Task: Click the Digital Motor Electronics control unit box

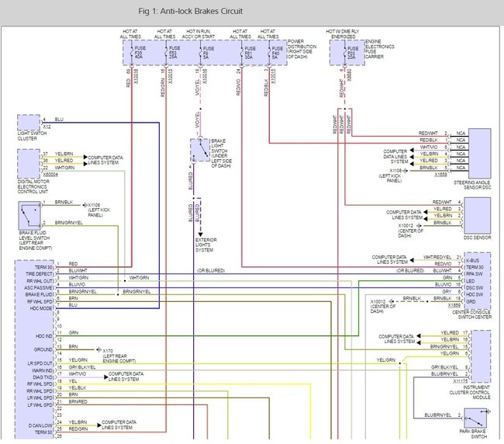Action: point(29,164)
